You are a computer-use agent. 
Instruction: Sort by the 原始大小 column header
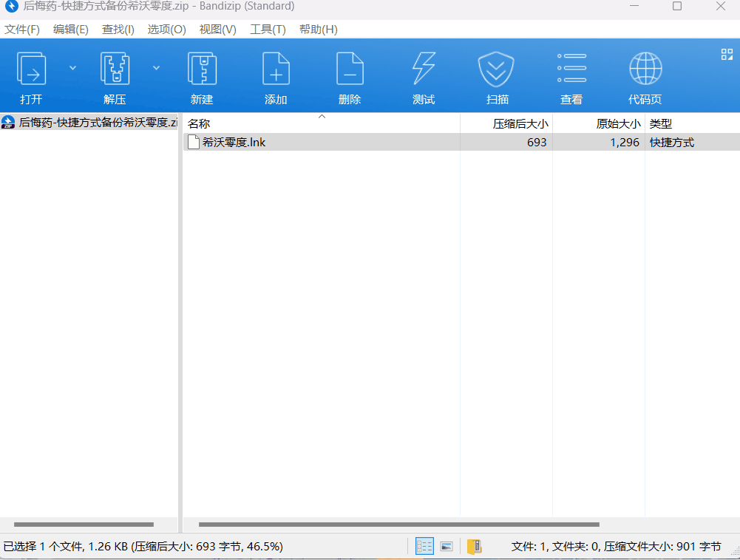[599, 123]
